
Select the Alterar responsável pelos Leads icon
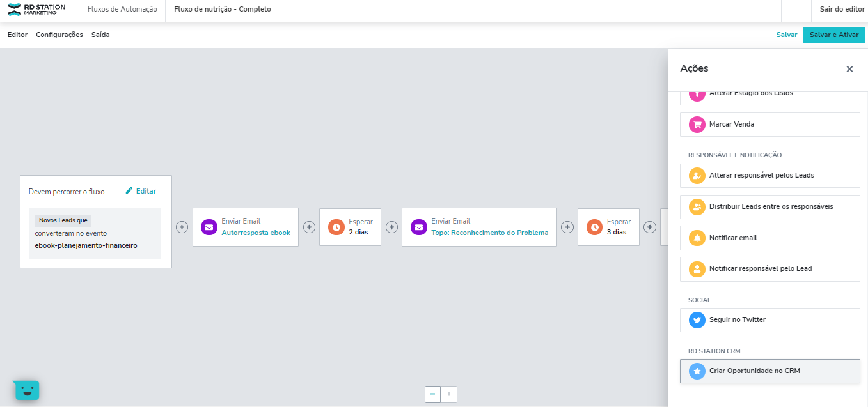pos(697,176)
